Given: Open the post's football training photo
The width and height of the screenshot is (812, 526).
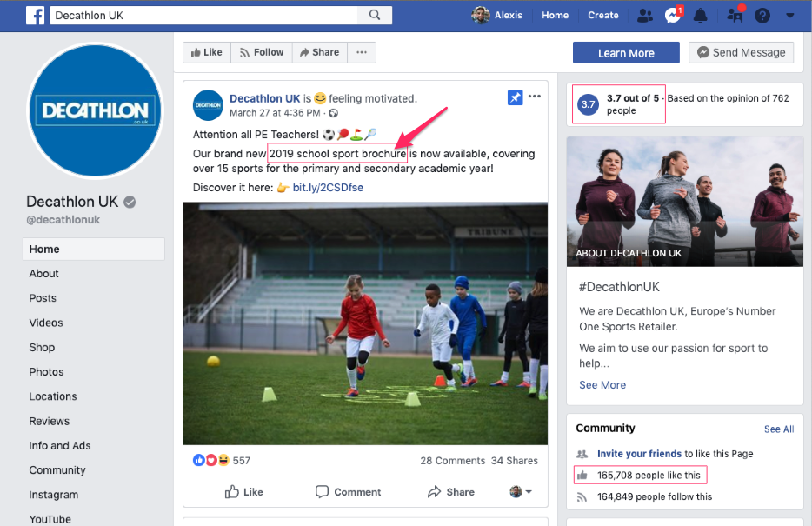Looking at the screenshot, I should [x=365, y=323].
